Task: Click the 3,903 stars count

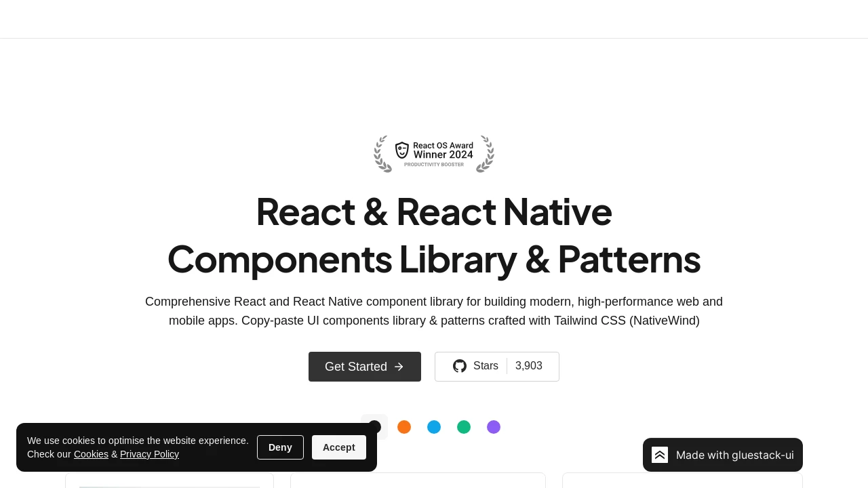Action: point(529,366)
